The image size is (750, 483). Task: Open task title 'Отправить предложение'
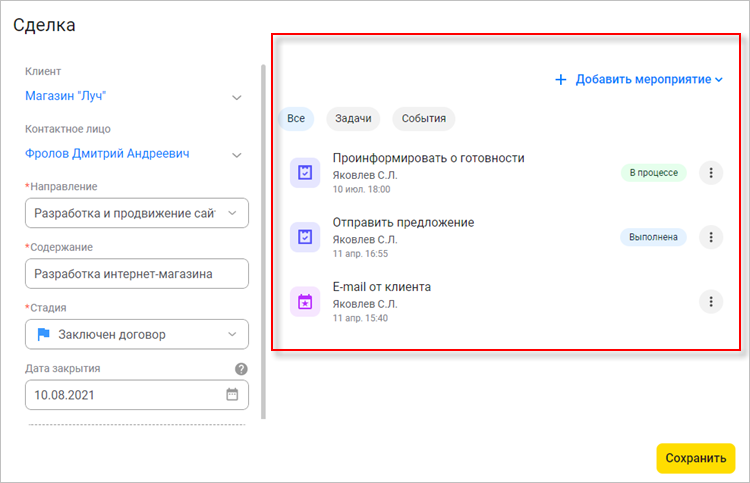coord(403,222)
